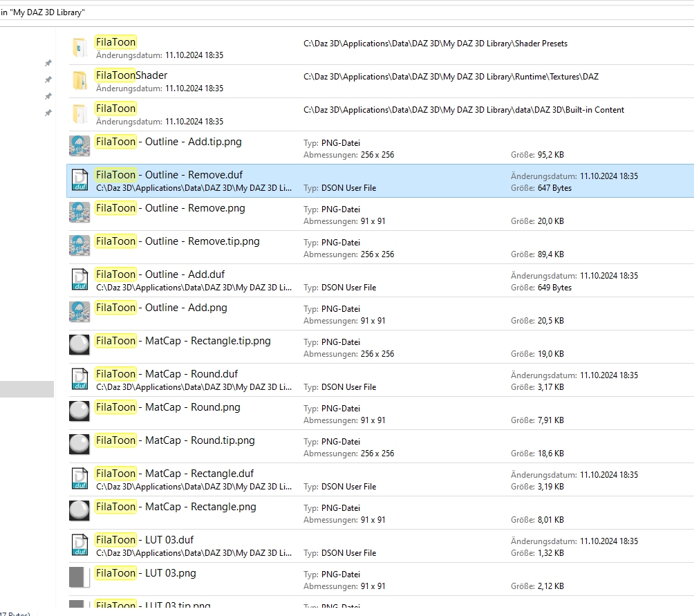
Task: Select file name FilaToon - Outline - Add.duf
Action: (160, 274)
